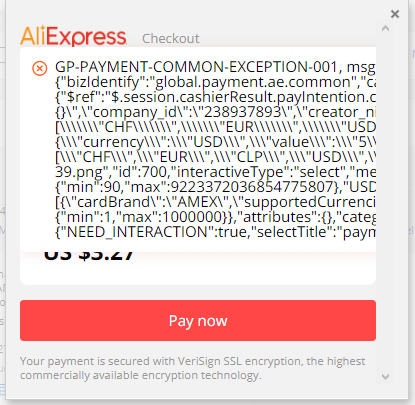Click the line containing CLP currency

point(215,157)
